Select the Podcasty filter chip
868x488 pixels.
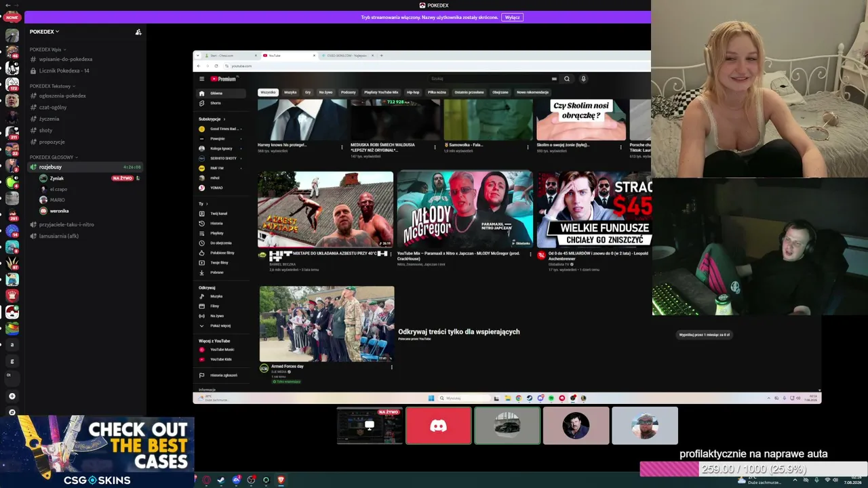pos(348,92)
